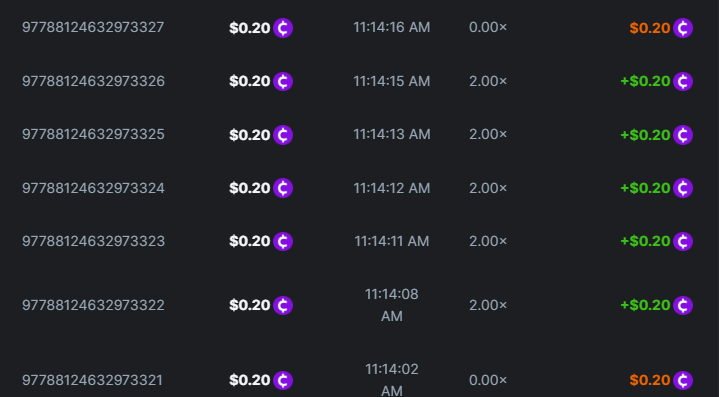Click bet coin icon in row 97788124632973324
This screenshot has width=719, height=397.
click(x=283, y=188)
